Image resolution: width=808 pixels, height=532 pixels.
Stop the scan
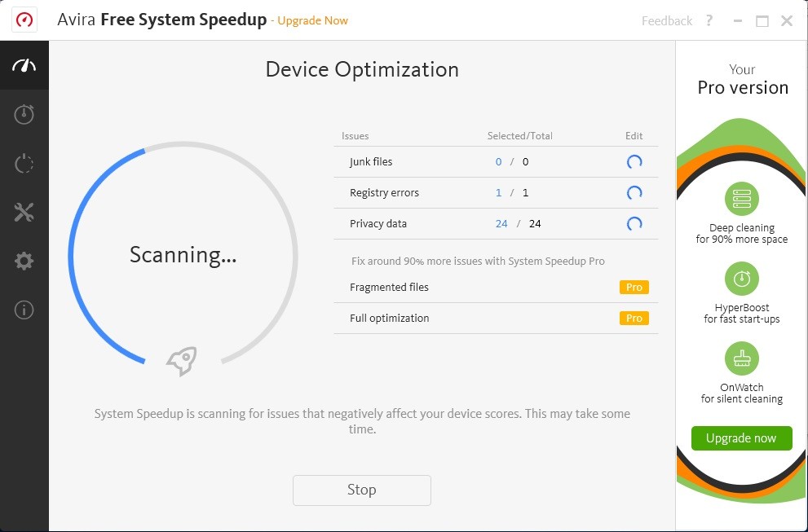[x=362, y=490]
